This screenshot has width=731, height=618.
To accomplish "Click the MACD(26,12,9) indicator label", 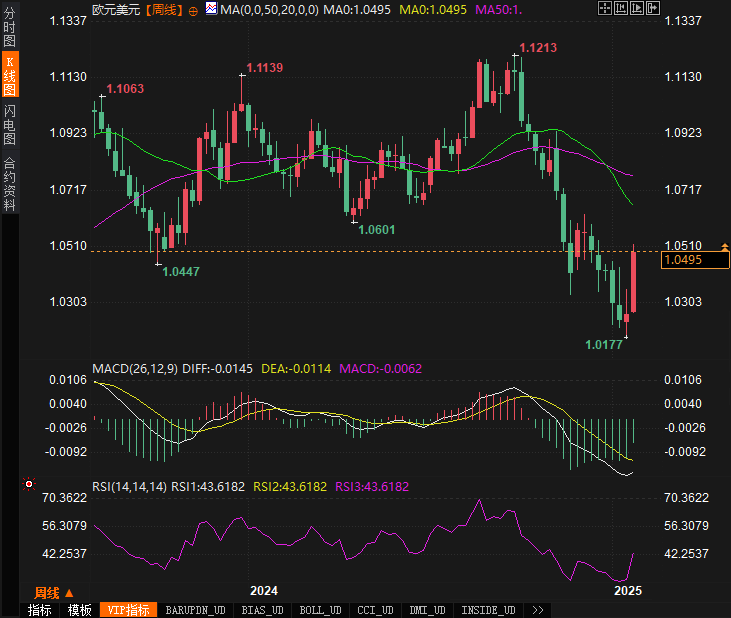I will (134, 369).
